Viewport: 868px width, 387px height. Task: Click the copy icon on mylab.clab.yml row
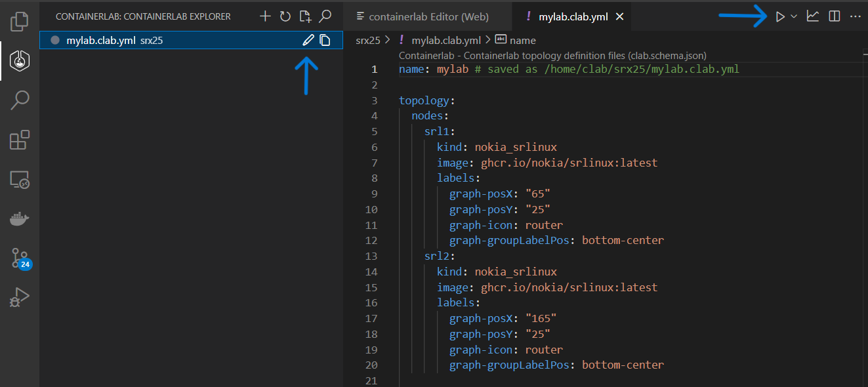(325, 41)
